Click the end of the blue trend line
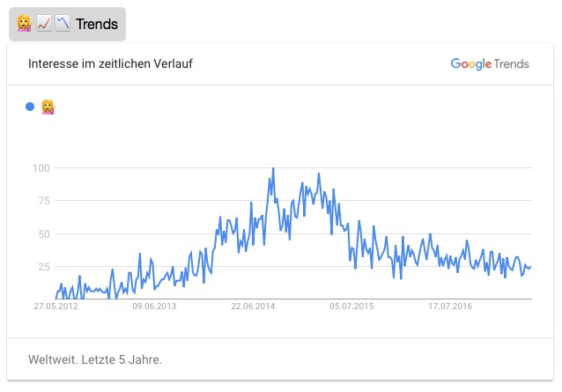Image resolution: width=562 pixels, height=392 pixels. tap(530, 267)
